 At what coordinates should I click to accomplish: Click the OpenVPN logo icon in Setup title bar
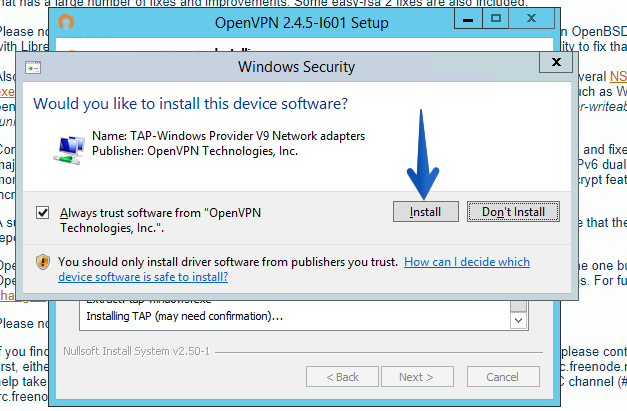click(66, 22)
